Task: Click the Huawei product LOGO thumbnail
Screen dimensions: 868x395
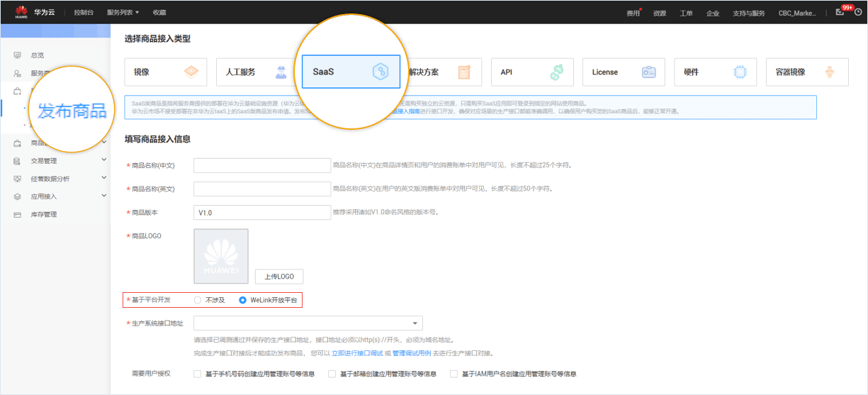Action: click(221, 256)
